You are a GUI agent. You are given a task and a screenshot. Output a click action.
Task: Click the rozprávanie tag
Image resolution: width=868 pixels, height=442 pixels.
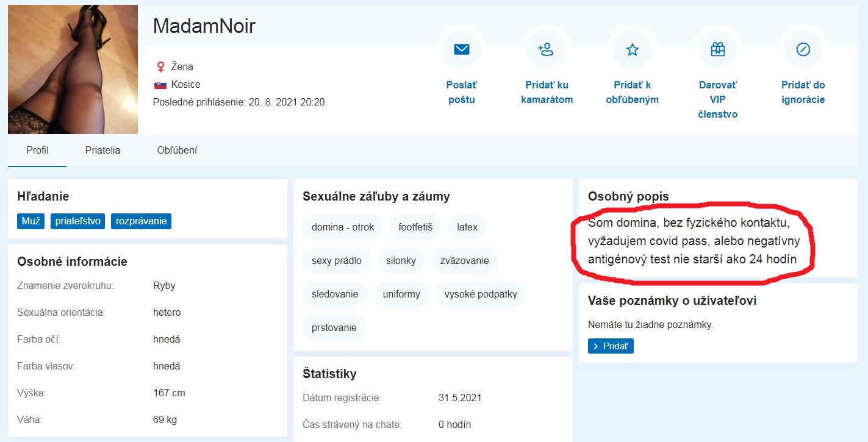141,221
